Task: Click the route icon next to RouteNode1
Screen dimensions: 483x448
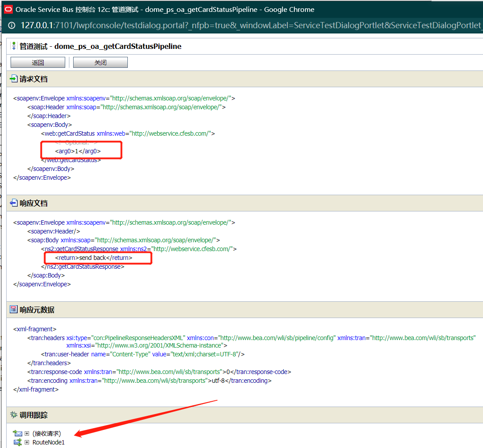Action: (18, 442)
